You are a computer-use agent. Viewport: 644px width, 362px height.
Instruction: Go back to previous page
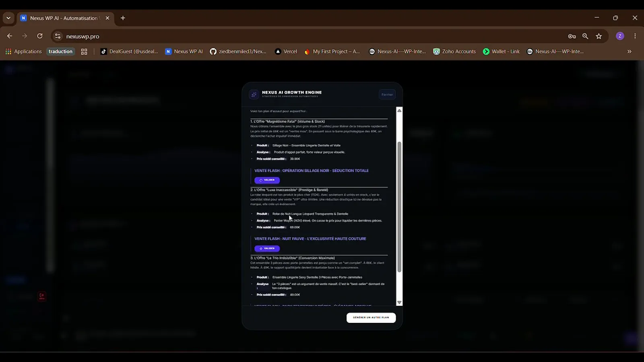pyautogui.click(x=10, y=36)
